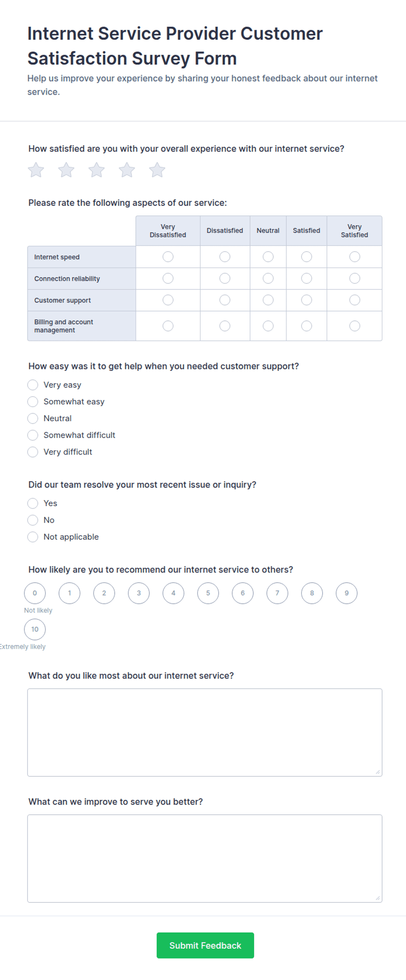Screen dimensions: 406x980
Task: Pick 0 on the recommendation scale
Action: tap(35, 593)
